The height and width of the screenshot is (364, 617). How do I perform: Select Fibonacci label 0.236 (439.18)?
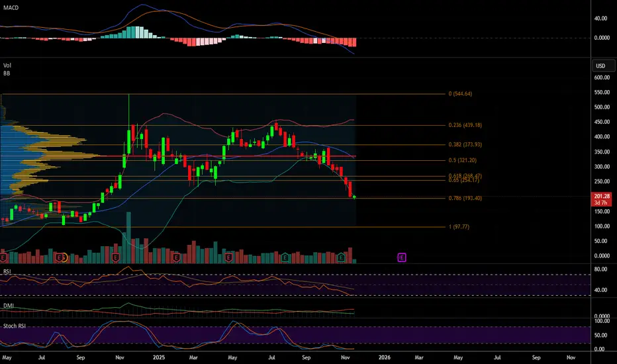(465, 125)
